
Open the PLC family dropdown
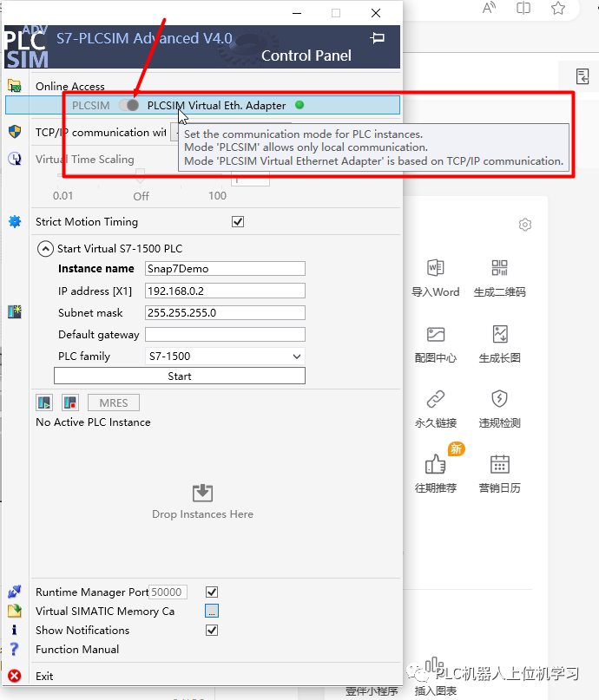(x=225, y=357)
